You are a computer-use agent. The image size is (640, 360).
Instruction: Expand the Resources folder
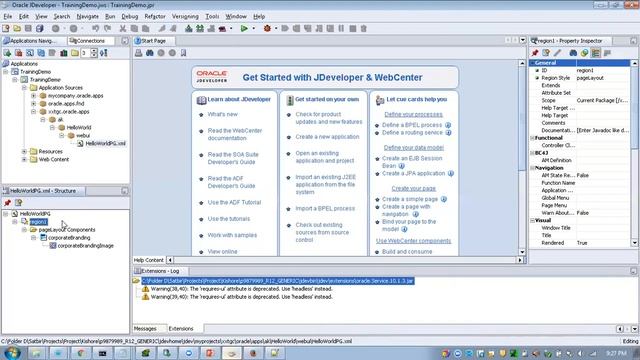tap(24, 151)
